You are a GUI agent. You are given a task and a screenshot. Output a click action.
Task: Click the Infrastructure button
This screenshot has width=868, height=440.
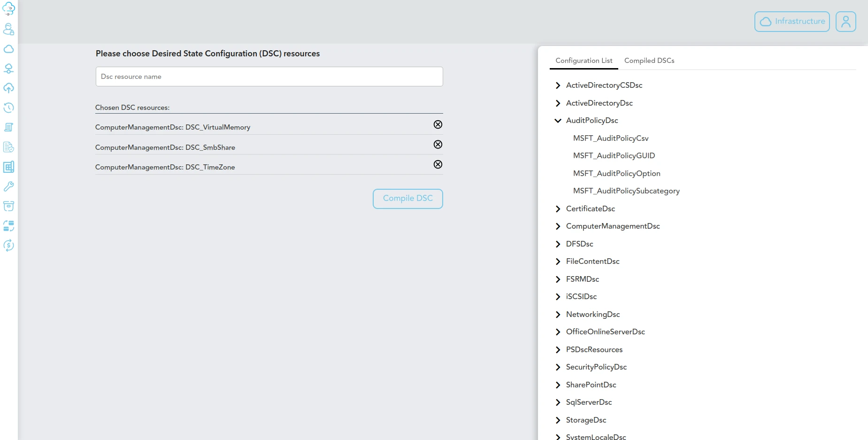pos(792,22)
